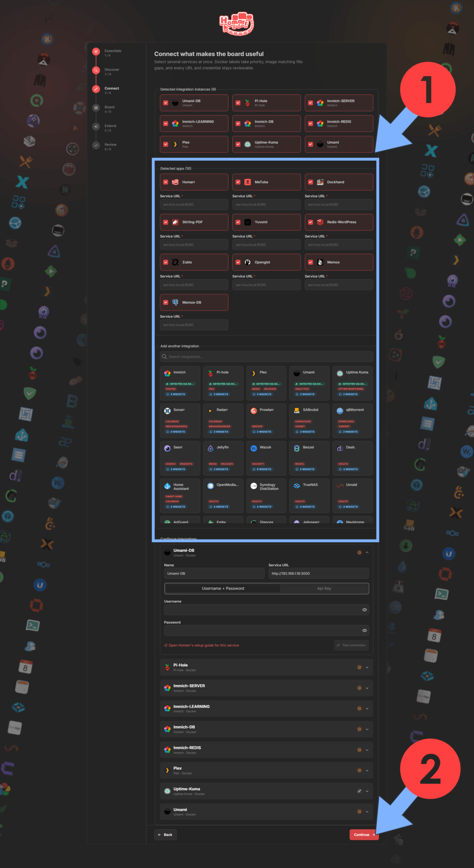This screenshot has height=868, width=474.
Task: Uncheck the Umami-DB instance checkbox
Action: [x=166, y=103]
